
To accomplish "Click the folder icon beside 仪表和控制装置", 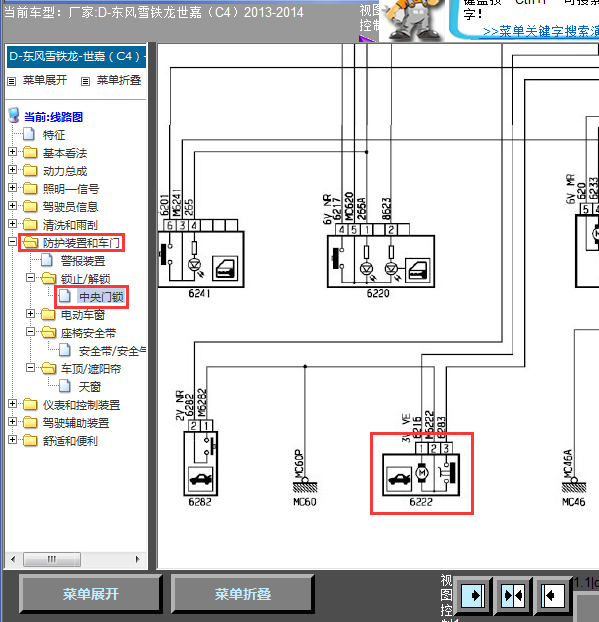I will 30,405.
